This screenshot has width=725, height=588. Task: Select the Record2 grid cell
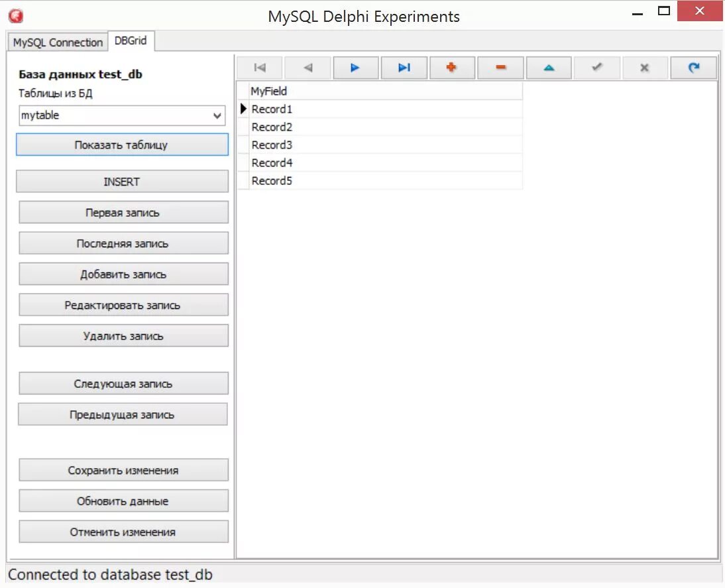click(x=386, y=127)
